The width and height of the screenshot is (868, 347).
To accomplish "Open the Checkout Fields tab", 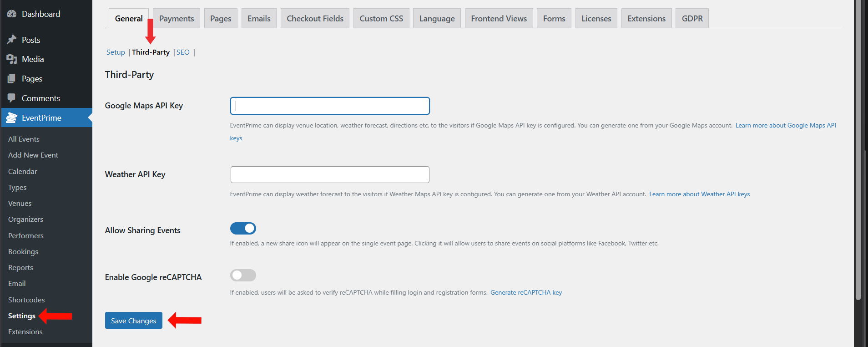I will pos(315,19).
